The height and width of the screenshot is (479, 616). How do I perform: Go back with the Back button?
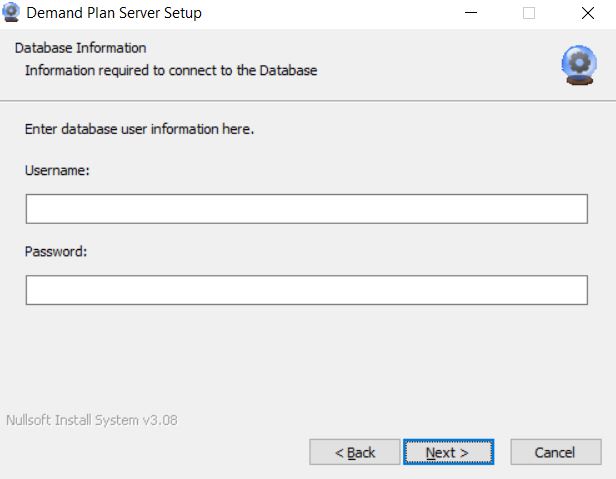355,452
